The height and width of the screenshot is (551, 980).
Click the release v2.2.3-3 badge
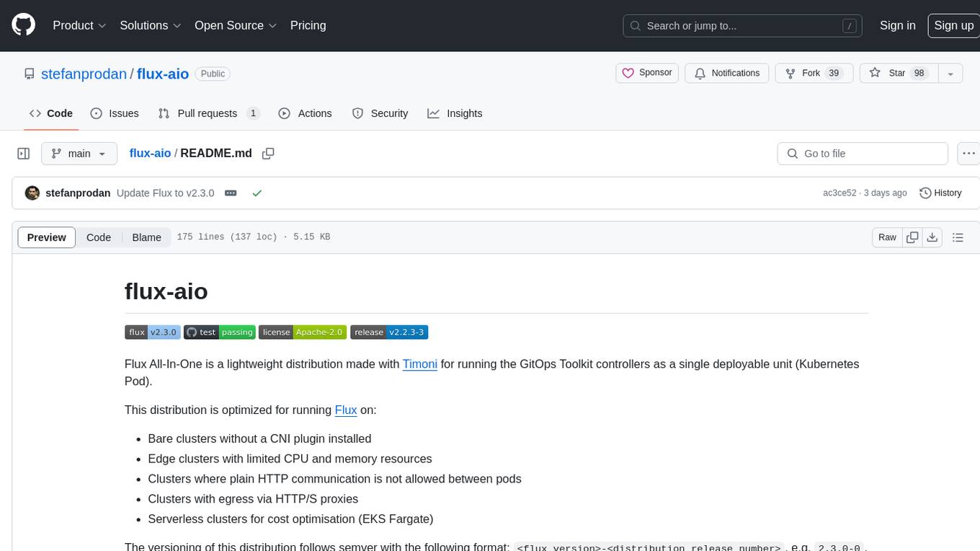point(389,332)
